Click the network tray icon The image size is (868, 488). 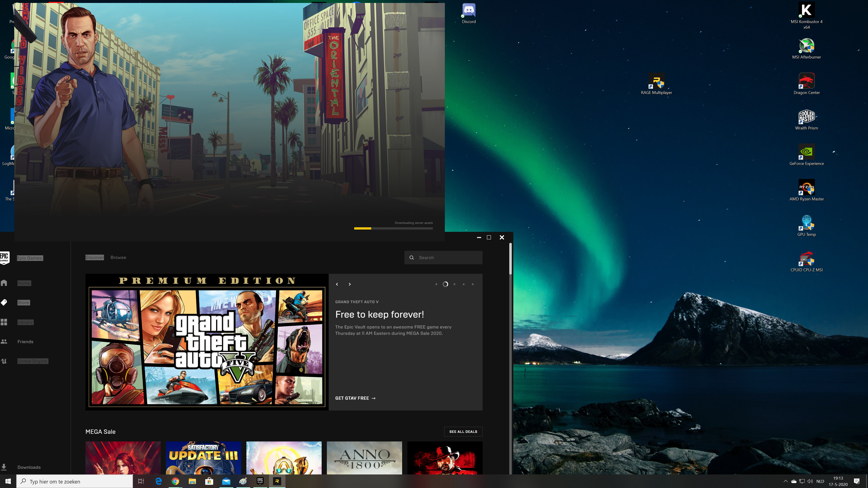[x=802, y=481]
